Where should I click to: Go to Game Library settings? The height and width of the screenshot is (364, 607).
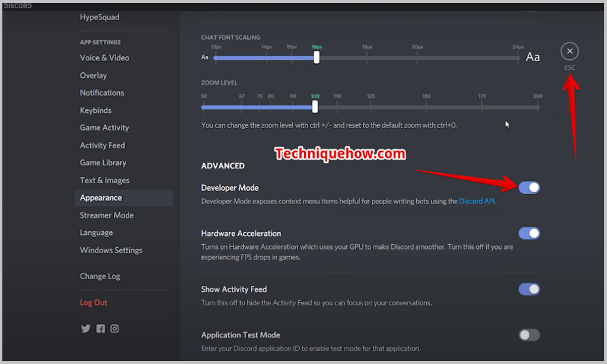(x=103, y=162)
